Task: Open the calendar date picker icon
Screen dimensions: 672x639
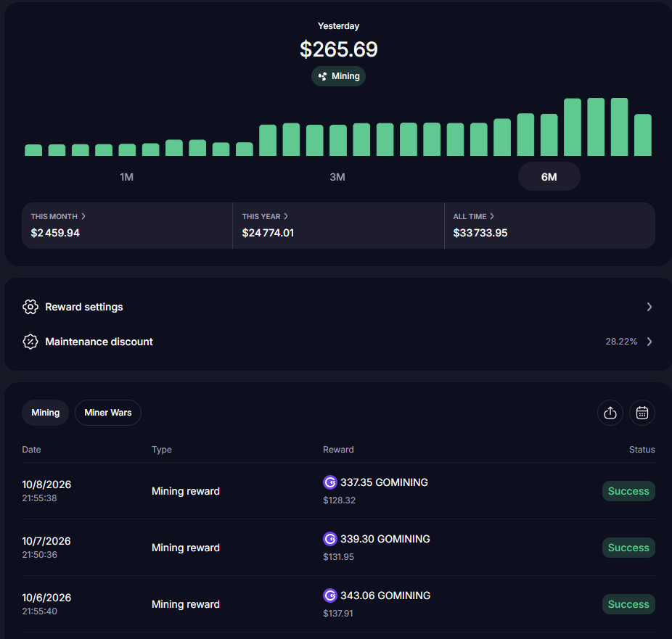Action: click(642, 413)
